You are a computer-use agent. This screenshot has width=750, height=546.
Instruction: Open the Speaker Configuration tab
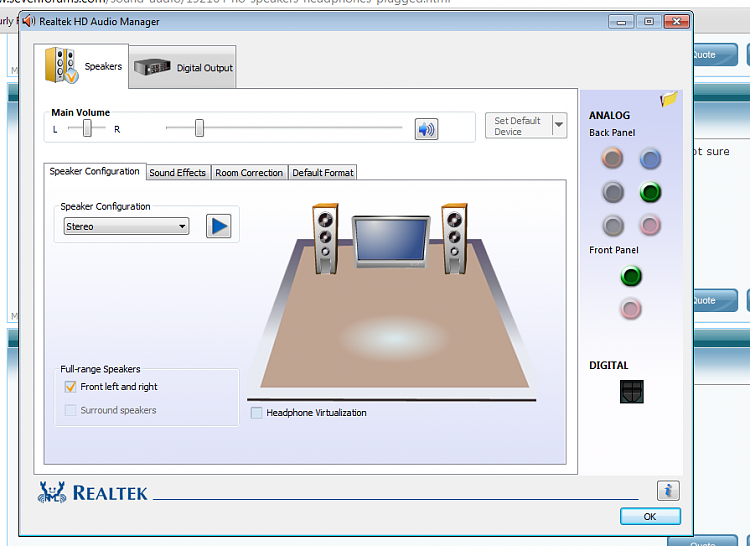[95, 171]
